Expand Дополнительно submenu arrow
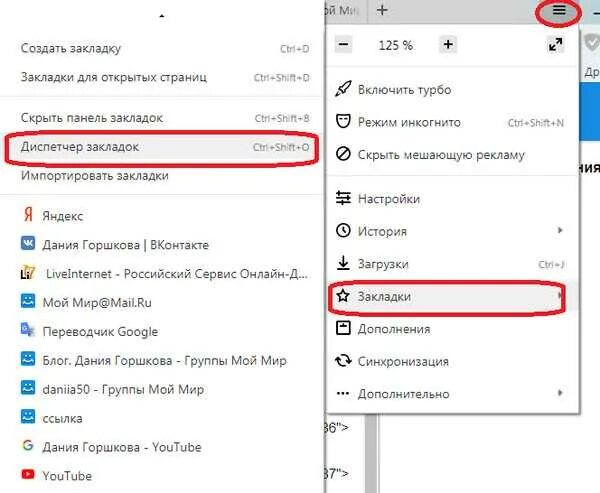The height and width of the screenshot is (493, 600). (x=560, y=393)
